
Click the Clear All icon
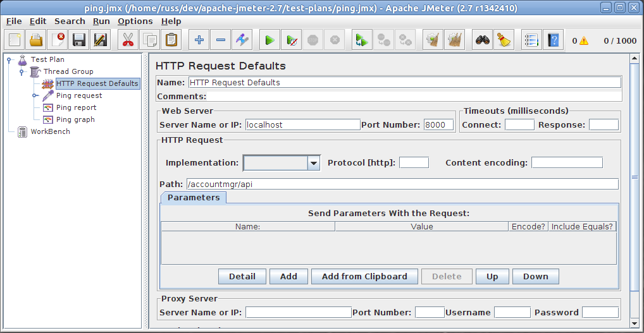pyautogui.click(x=454, y=40)
